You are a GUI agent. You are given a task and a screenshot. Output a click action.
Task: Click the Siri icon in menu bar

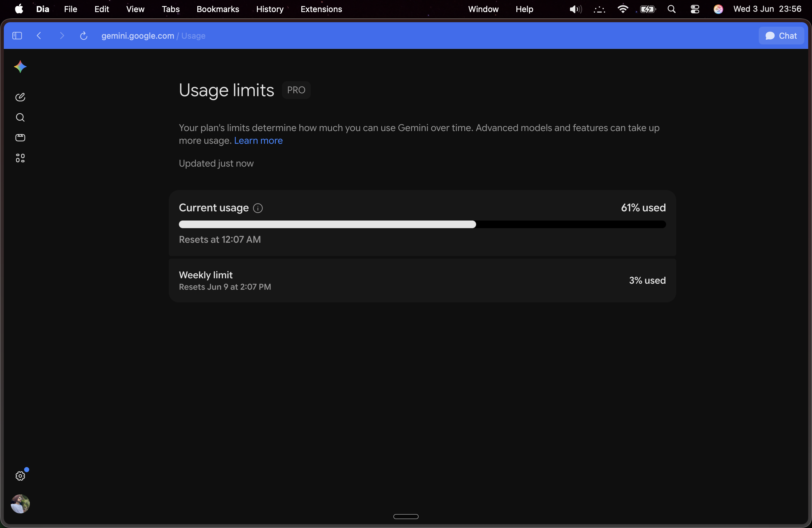tap(718, 9)
